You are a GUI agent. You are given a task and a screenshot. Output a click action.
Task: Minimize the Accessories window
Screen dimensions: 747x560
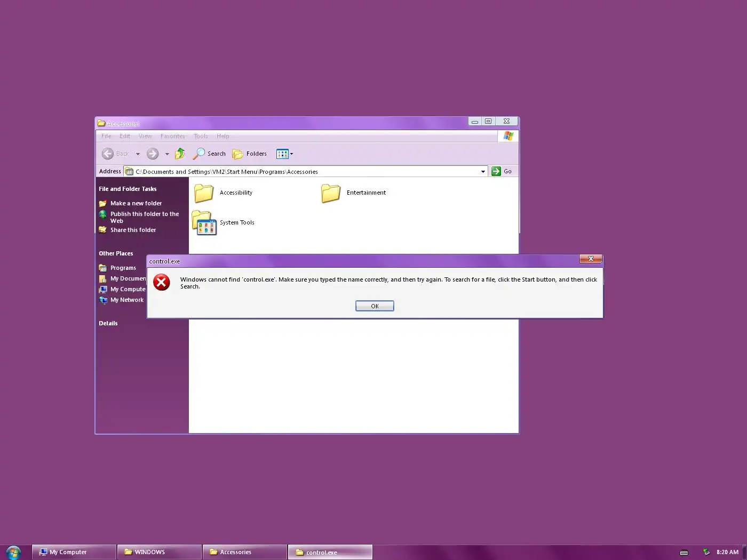[x=475, y=122]
